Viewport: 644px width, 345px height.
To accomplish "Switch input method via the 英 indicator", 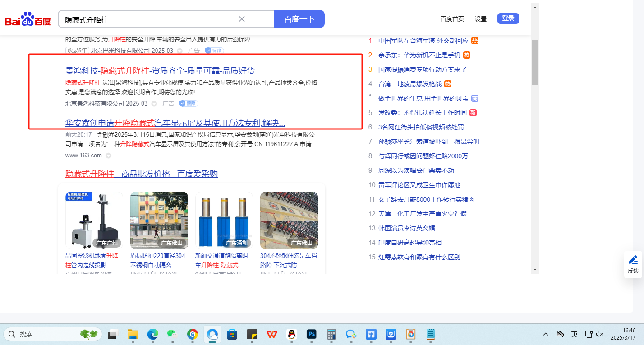I will (x=574, y=334).
